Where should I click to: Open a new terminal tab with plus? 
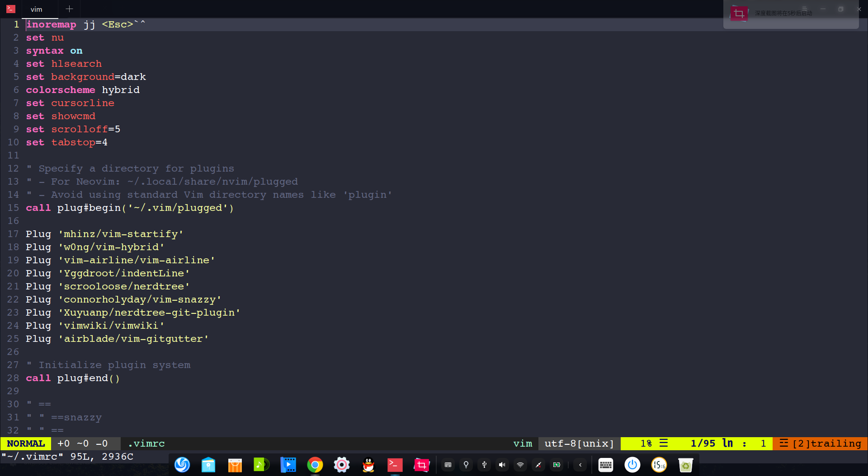(69, 9)
